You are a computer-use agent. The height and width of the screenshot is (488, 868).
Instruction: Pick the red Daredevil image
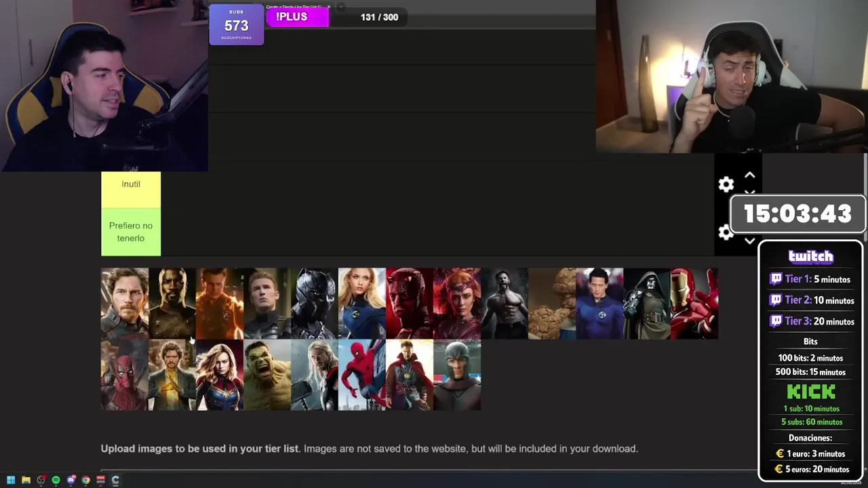410,304
